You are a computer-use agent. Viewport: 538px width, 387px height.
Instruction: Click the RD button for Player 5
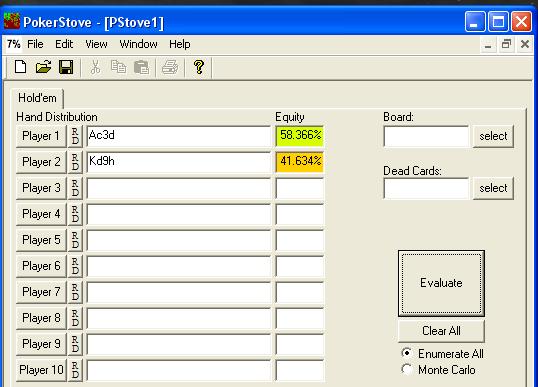(75, 240)
